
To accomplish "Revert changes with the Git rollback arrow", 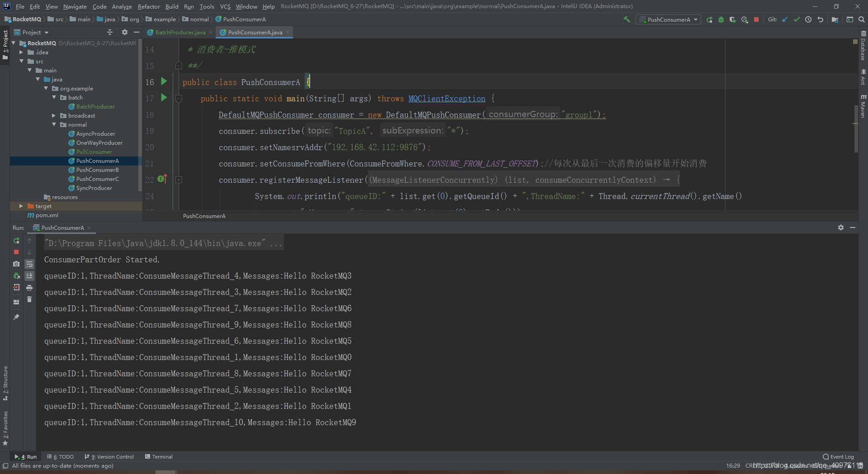I will click(x=820, y=19).
